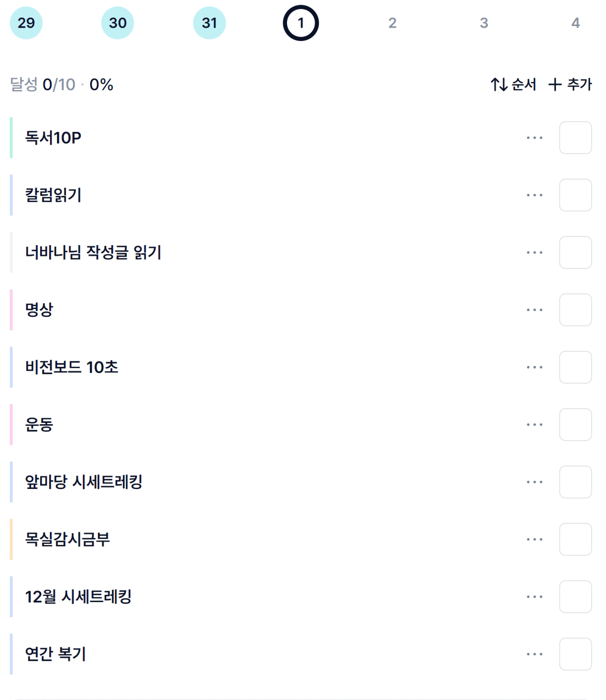This screenshot has width=606, height=700.
Task: Click the sort arrows icon beside 순서
Action: pyautogui.click(x=499, y=85)
